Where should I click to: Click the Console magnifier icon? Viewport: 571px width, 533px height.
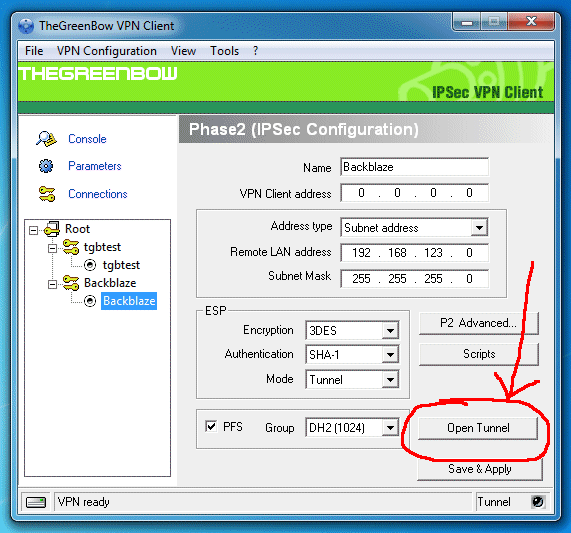click(x=46, y=139)
